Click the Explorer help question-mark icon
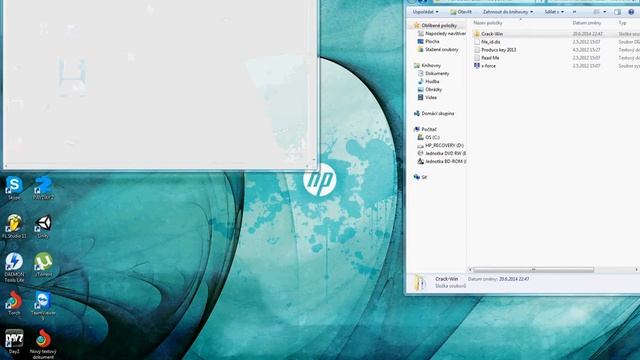Image resolution: width=640 pixels, height=360 pixels. pos(631,12)
